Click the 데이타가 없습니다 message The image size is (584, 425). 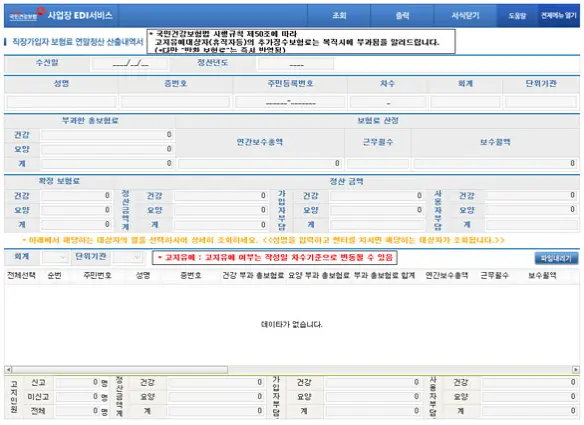(x=292, y=324)
